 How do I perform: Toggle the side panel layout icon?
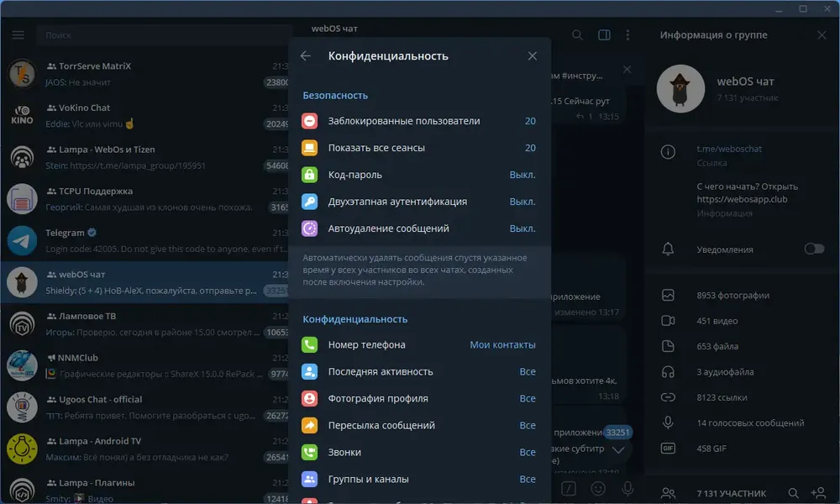(x=604, y=34)
